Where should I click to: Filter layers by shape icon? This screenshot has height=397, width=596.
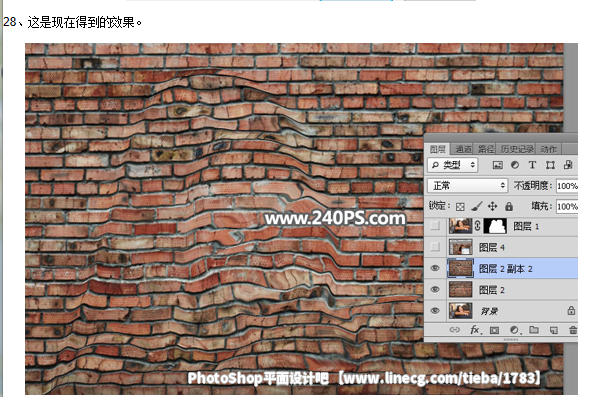click(x=550, y=165)
